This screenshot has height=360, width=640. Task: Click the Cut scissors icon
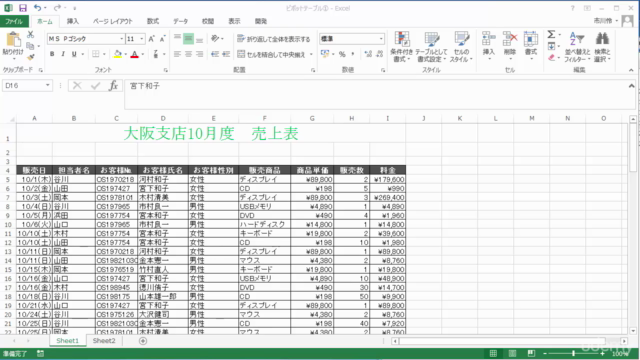31,35
